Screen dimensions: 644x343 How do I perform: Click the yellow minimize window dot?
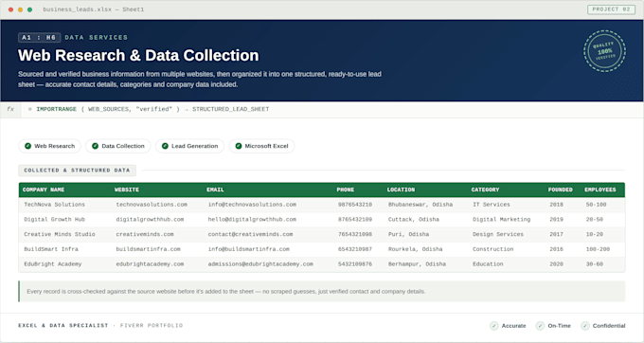click(x=20, y=9)
